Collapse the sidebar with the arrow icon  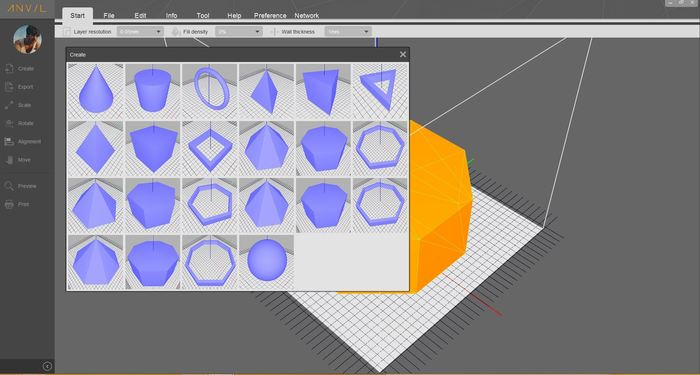click(47, 366)
